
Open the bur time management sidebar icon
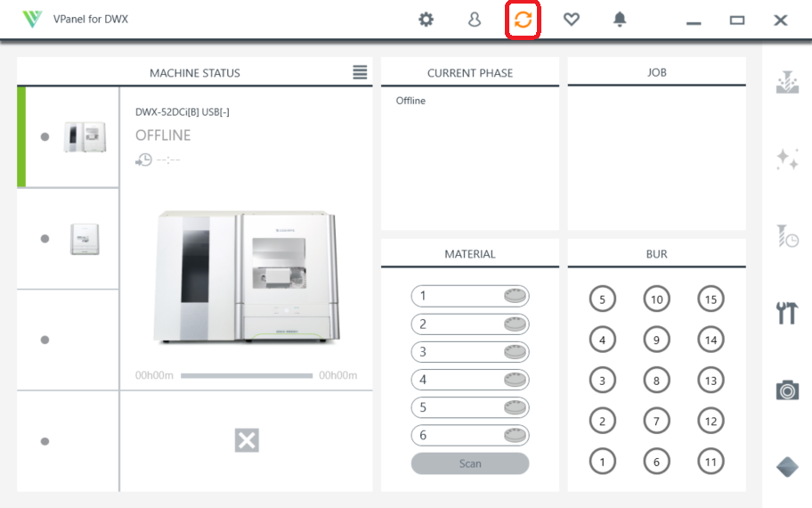pos(787,236)
